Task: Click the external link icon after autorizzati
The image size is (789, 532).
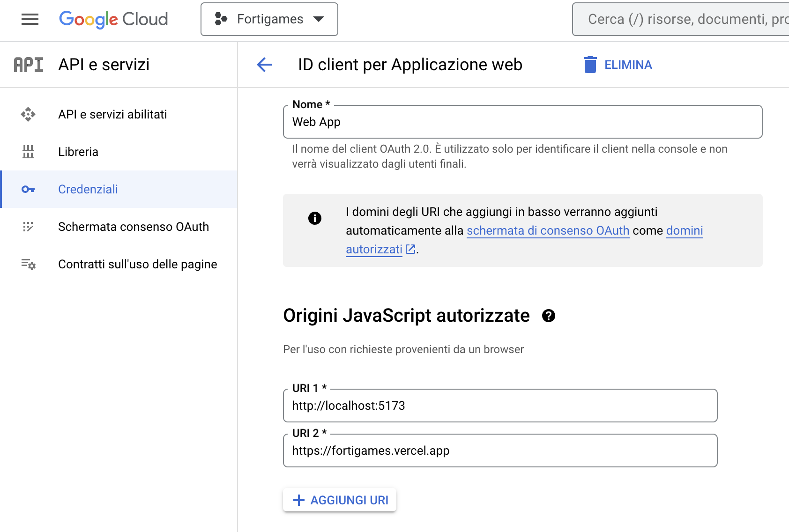Action: click(x=410, y=249)
